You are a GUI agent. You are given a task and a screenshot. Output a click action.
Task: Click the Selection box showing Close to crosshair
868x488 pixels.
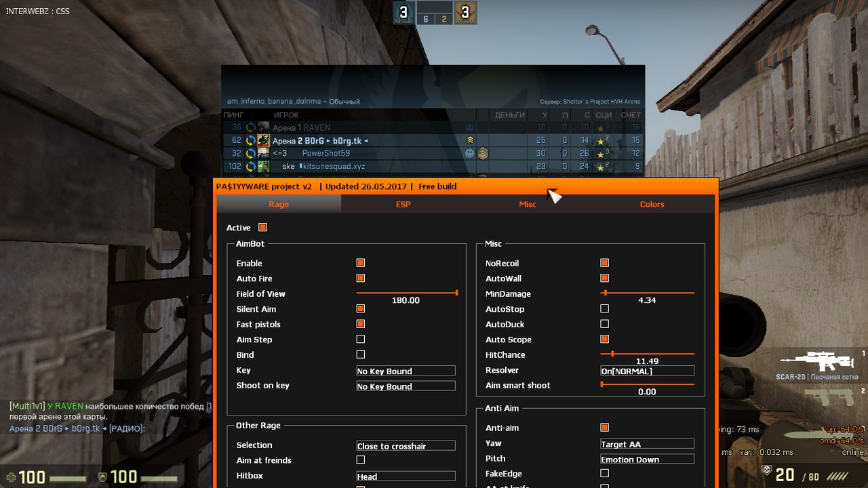pyautogui.click(x=406, y=445)
